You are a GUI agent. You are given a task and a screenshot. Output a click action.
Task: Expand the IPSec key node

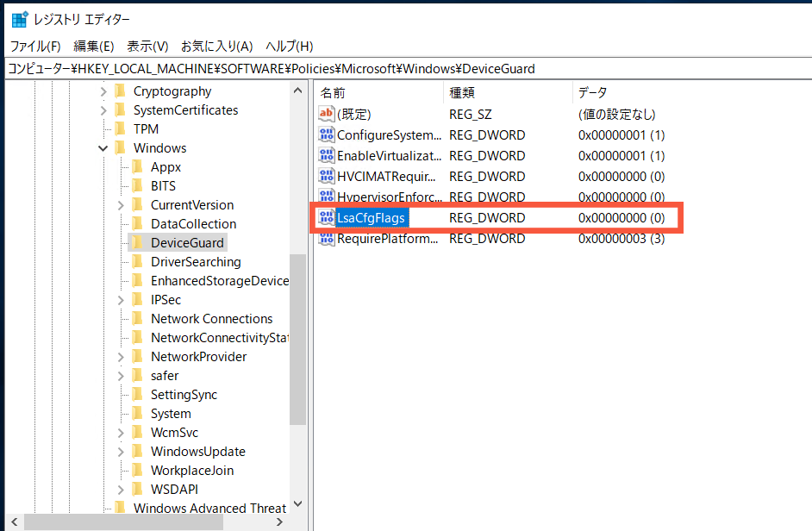[x=121, y=300]
